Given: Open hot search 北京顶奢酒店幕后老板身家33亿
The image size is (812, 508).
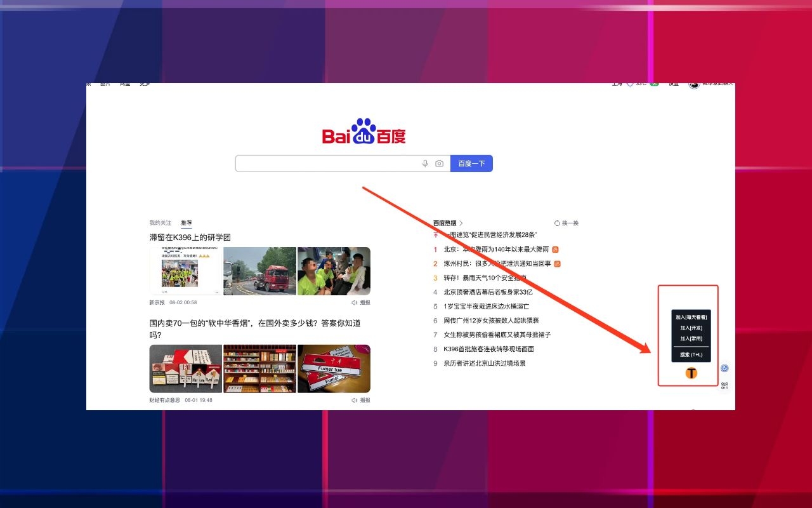Looking at the screenshot, I should point(488,292).
